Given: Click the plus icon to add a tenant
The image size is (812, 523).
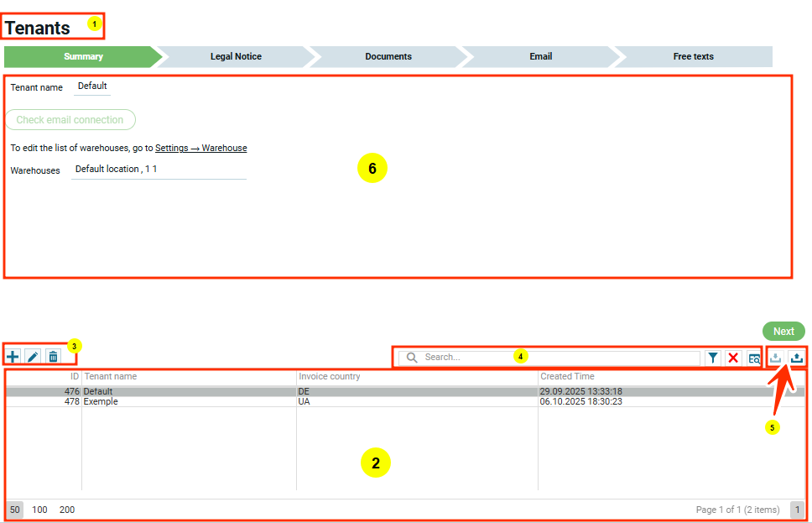Looking at the screenshot, I should click(x=13, y=357).
